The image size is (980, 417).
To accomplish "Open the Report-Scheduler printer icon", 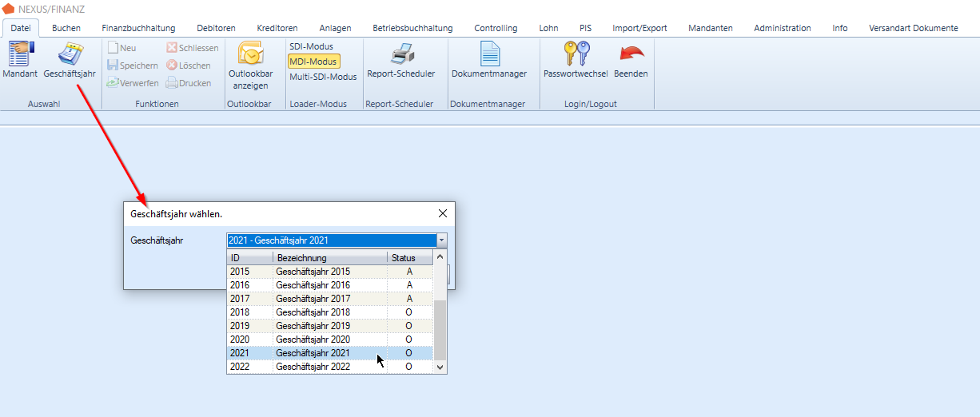I will pos(400,54).
